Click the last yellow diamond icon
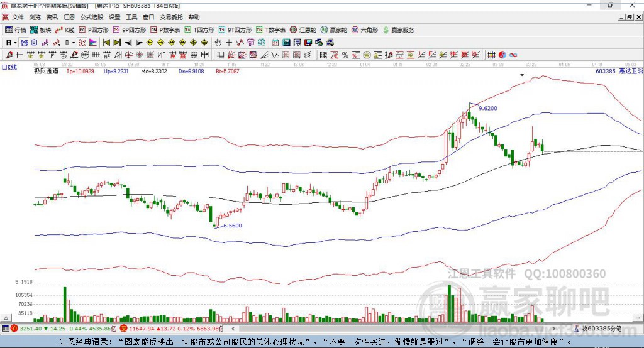Image resolution: width=644 pixels, height=348 pixels. click(204, 43)
